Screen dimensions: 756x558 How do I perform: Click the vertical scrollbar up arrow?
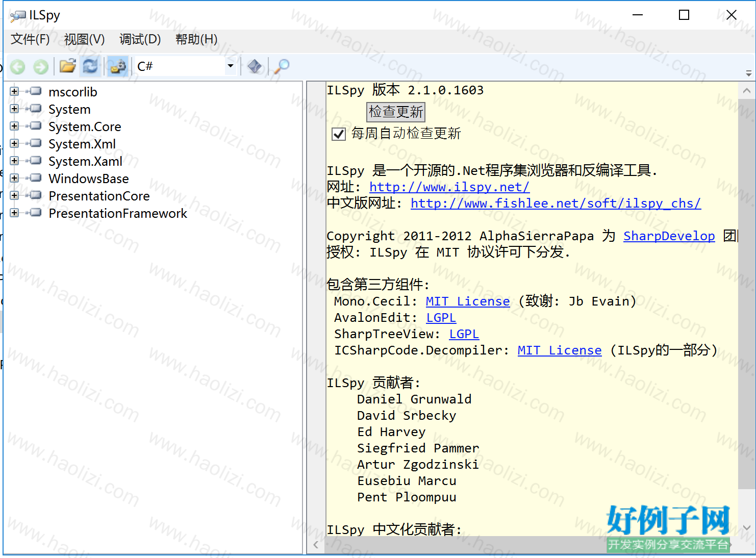[x=747, y=91]
